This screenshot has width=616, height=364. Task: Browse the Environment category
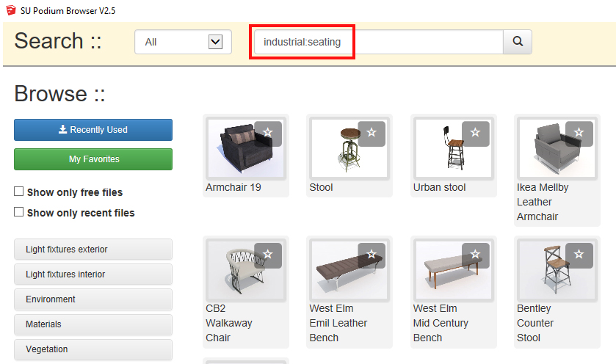click(93, 299)
